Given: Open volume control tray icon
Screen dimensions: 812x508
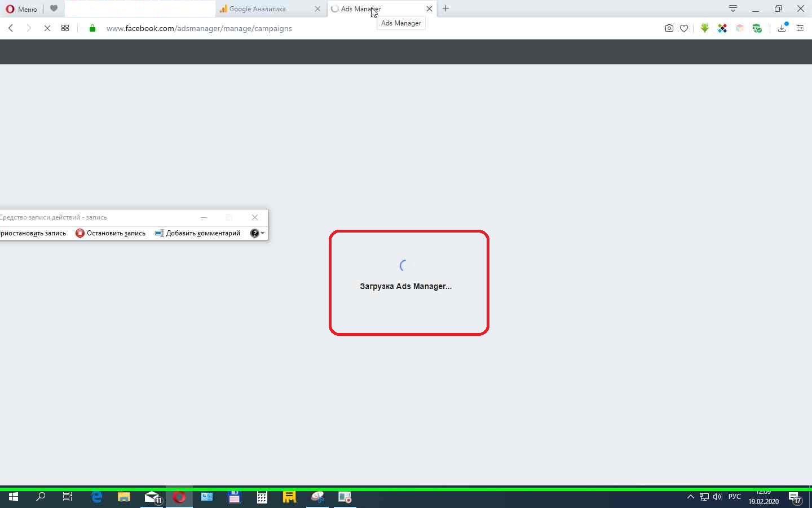Looking at the screenshot, I should click(x=717, y=497).
